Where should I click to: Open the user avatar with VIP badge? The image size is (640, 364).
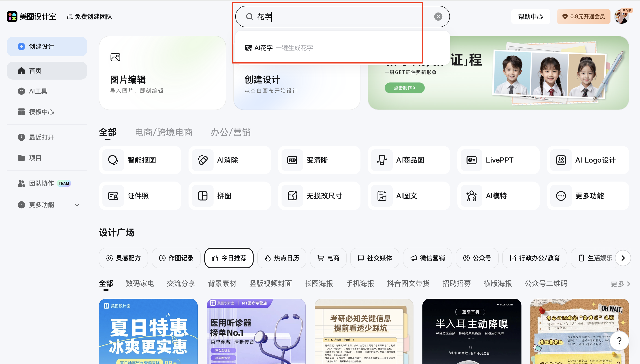pos(622,17)
